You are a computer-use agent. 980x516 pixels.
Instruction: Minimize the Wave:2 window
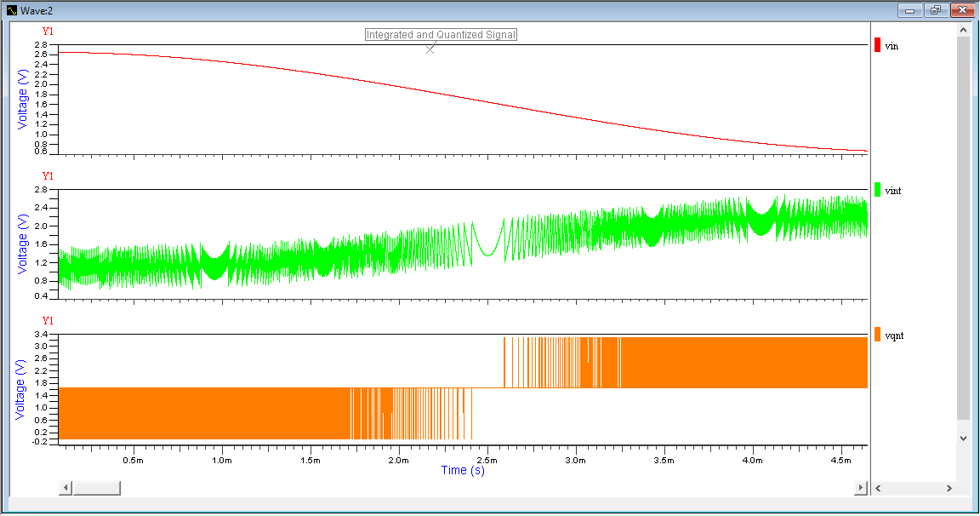pos(910,10)
